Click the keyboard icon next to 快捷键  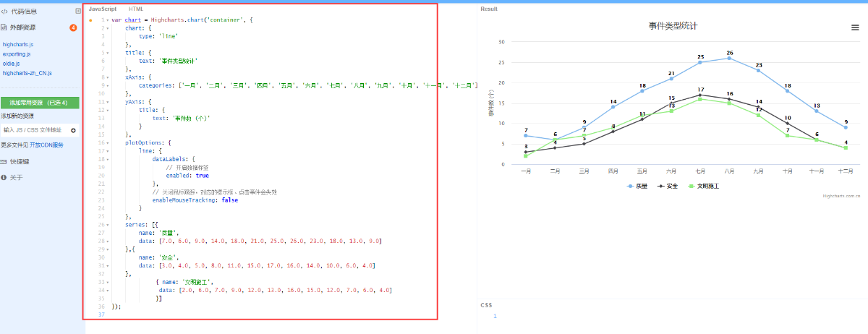[4, 162]
